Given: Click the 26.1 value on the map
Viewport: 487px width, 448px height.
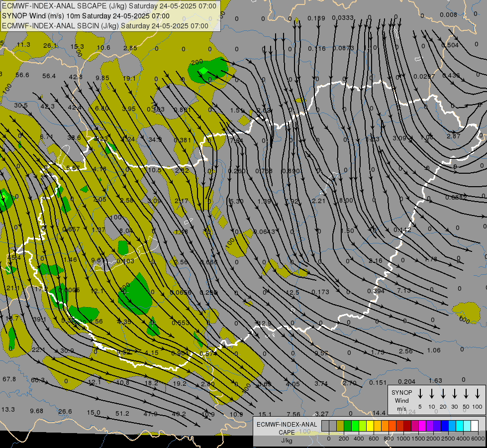Looking at the screenshot, I should click(50, 45).
